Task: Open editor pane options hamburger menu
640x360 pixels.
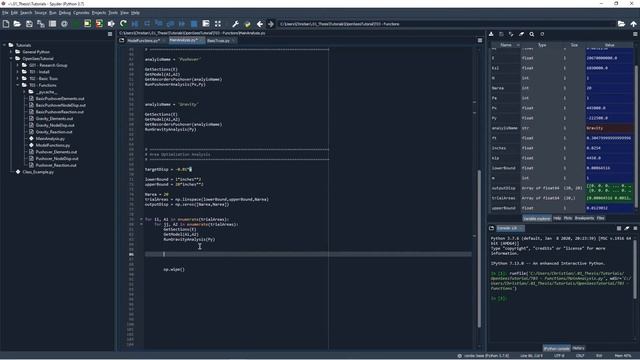Action: [x=480, y=40]
